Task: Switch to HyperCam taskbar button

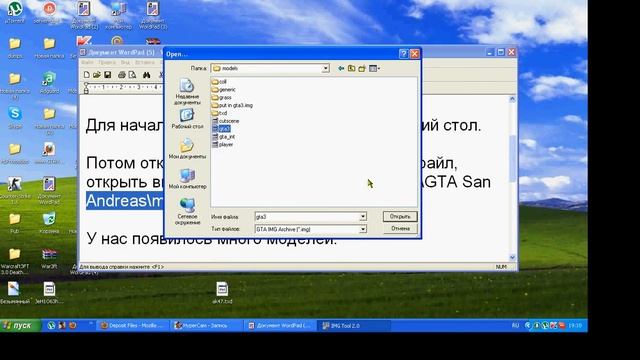Action: click(206, 325)
